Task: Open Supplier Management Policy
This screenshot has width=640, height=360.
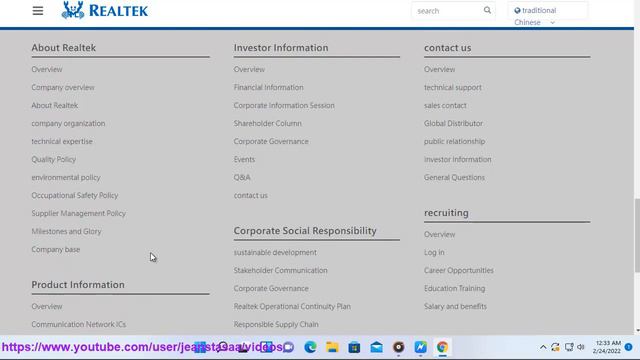Action: (x=78, y=213)
